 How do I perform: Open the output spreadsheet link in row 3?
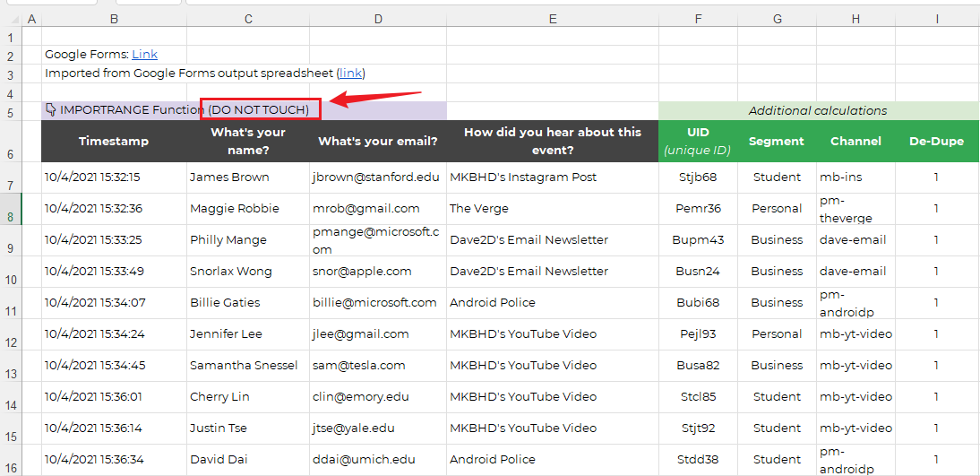click(x=350, y=74)
